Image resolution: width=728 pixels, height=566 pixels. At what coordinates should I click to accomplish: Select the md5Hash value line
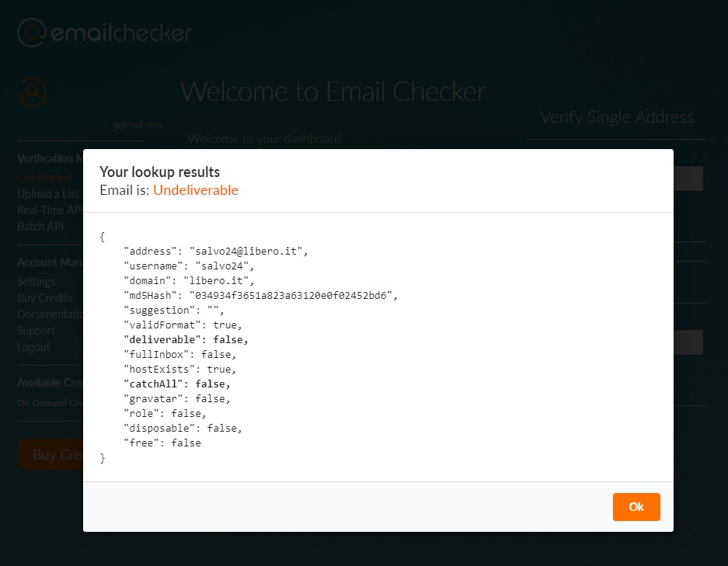[x=260, y=296]
